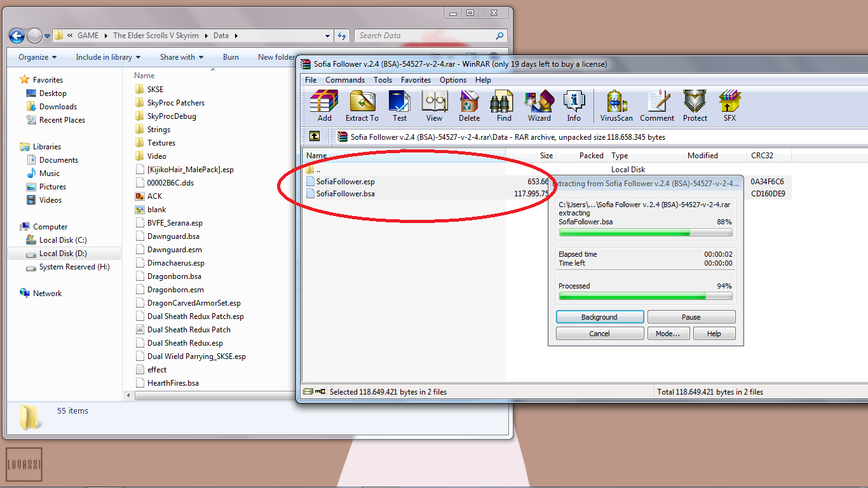Click Explorer's Back navigation arrow
The width and height of the screenshot is (868, 488).
pos(17,36)
